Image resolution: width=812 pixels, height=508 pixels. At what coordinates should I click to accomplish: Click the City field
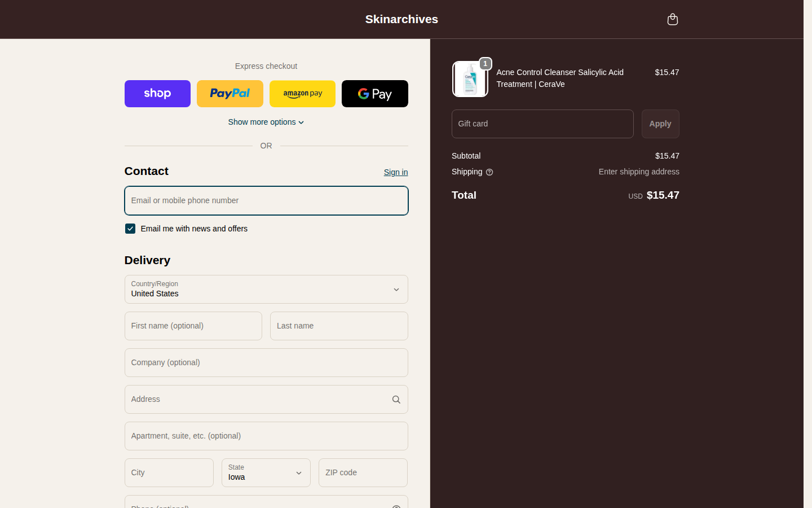click(x=169, y=473)
